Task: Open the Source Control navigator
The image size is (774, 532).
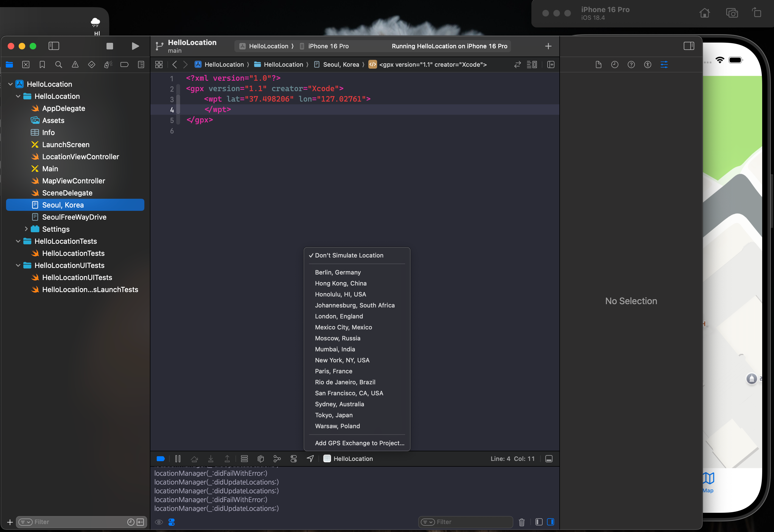Action: tap(26, 65)
